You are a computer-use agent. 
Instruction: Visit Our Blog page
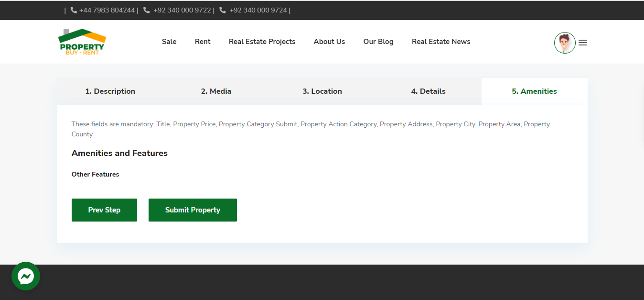coord(378,42)
